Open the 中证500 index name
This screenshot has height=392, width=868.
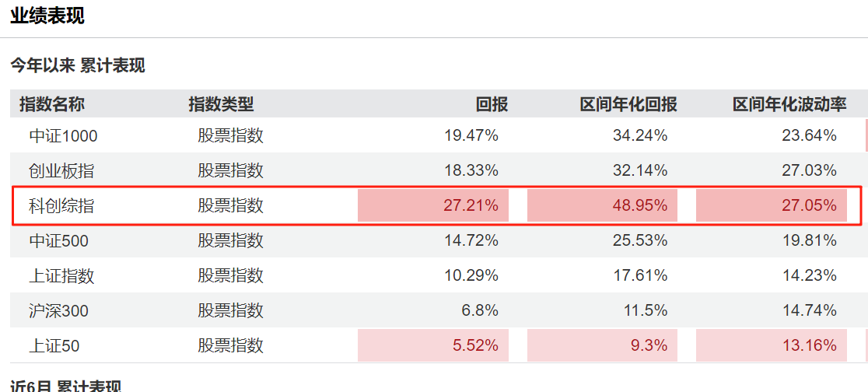[x=58, y=241]
